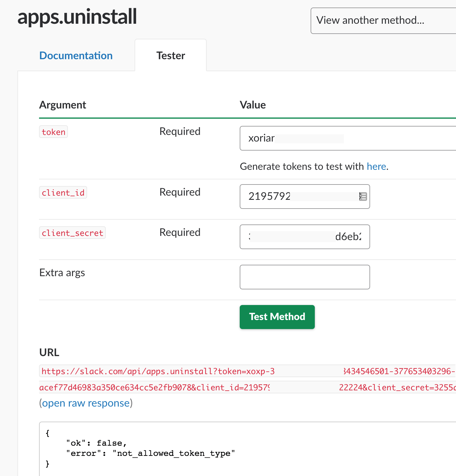456x476 pixels.
Task: Click the "error": "not_allowed_token_type" response line
Action: (x=150, y=453)
